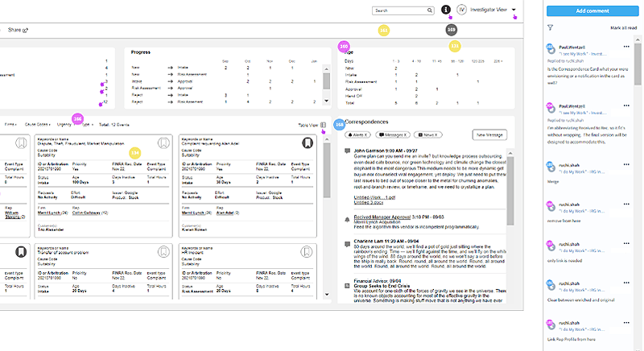The width and height of the screenshot is (644, 351).
Task: Open more options on 'Clear between enriched' comment
Action: pyautogui.click(x=626, y=283)
